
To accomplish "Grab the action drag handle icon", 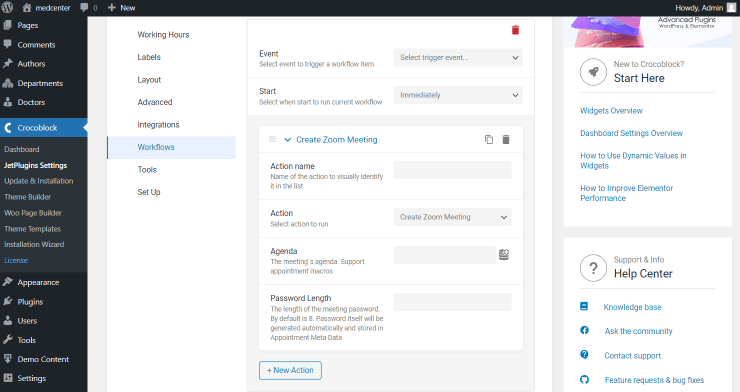I will pos(272,139).
